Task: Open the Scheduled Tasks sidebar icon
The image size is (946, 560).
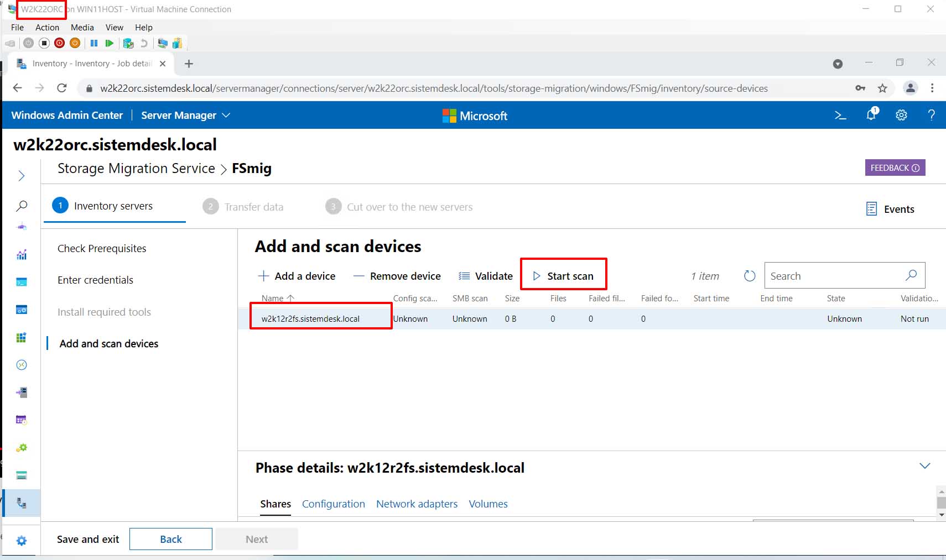Action: point(22,420)
